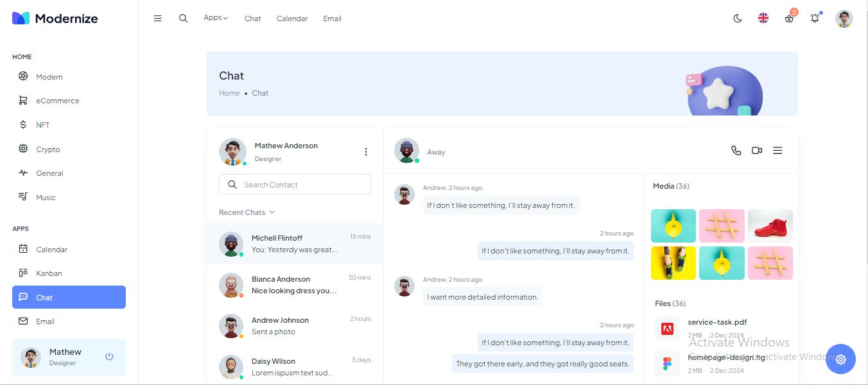This screenshot has width=868, height=385.
Task: Toggle the chat media side panel
Action: point(777,151)
